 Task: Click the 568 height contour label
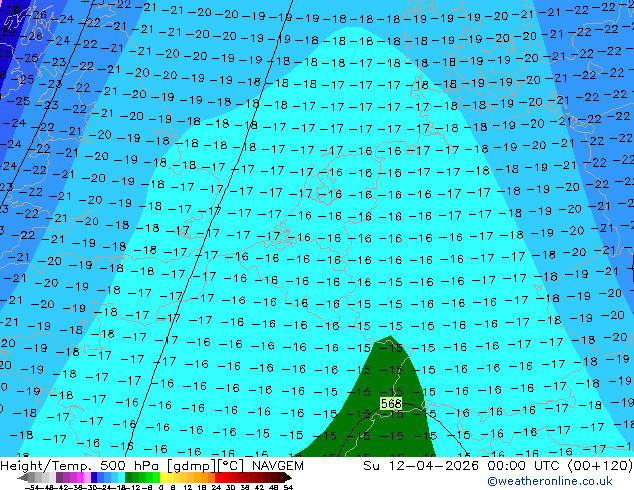[x=391, y=403]
